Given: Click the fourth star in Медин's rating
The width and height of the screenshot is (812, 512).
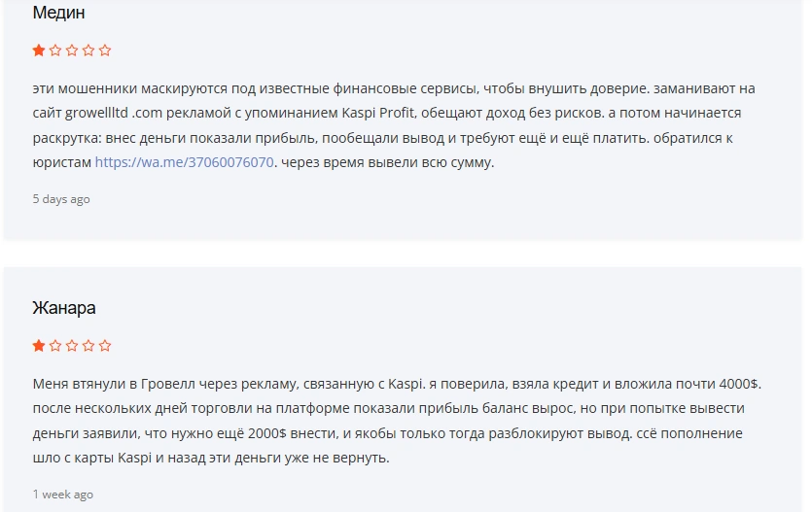Looking at the screenshot, I should point(88,51).
